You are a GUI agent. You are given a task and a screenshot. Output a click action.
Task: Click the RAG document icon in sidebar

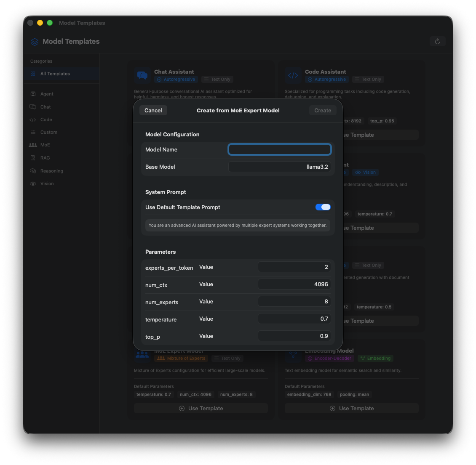pyautogui.click(x=33, y=158)
